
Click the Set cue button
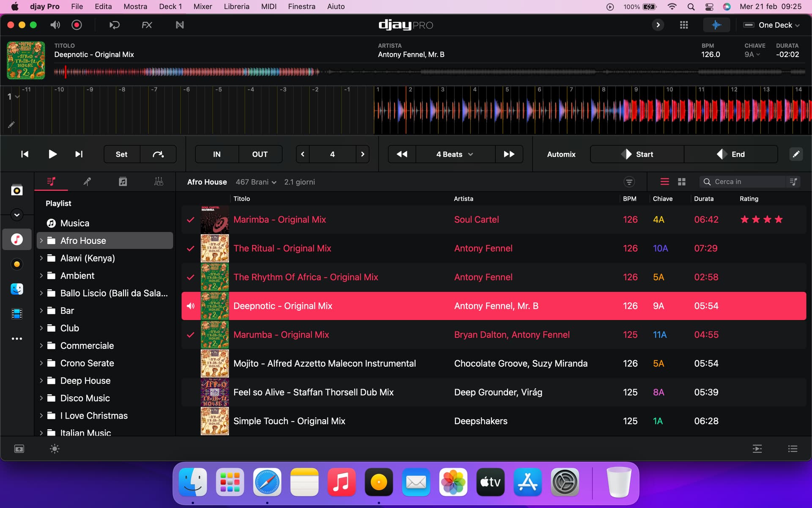(122, 154)
